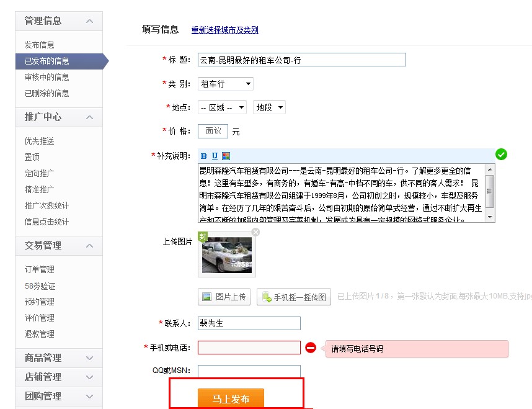Click the 图片上传 upload button
Screen dimensions: 532x409
pos(224,297)
